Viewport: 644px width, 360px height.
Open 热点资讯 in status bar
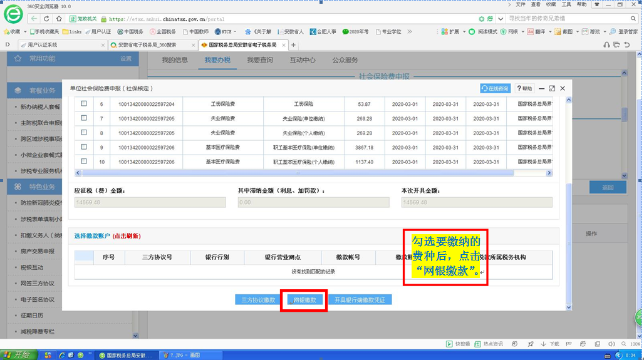pyautogui.click(x=489, y=344)
